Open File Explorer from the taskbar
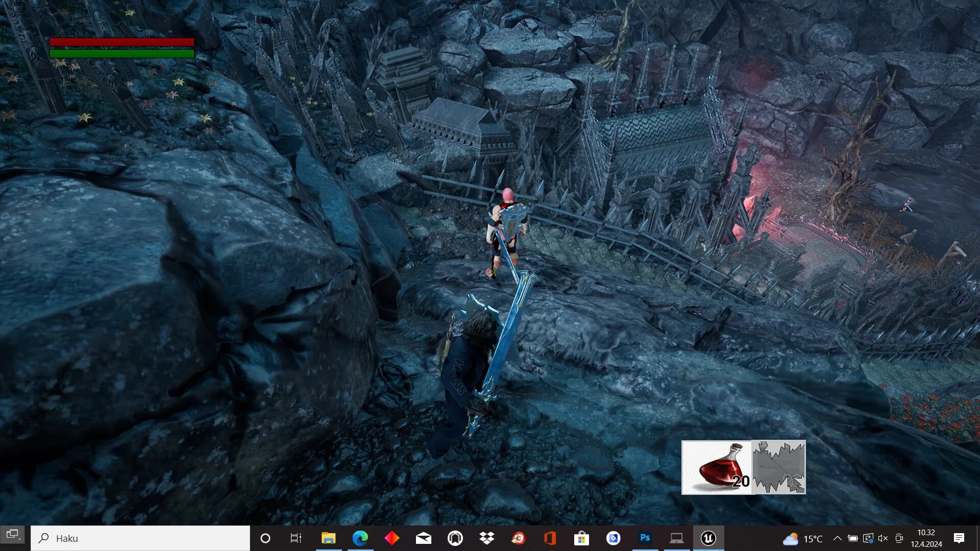Image resolution: width=980 pixels, height=551 pixels. 329,538
